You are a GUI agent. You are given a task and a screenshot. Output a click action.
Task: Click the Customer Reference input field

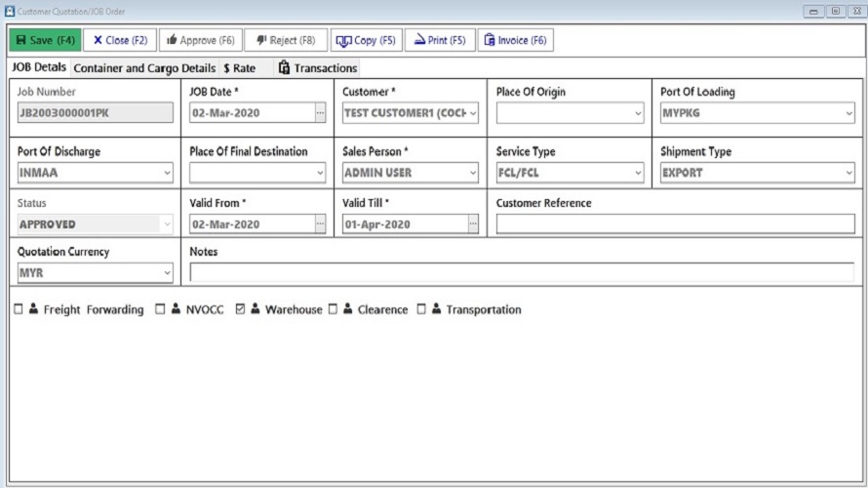675,224
